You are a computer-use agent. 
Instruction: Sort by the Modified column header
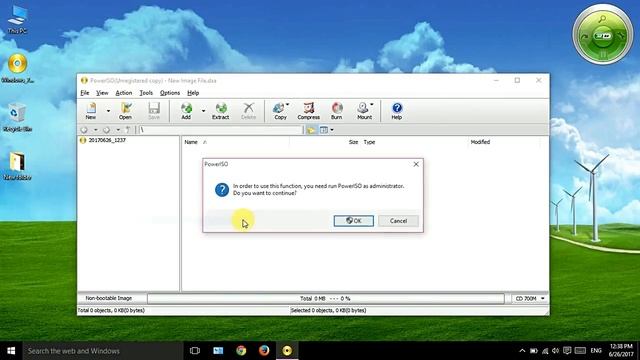click(x=480, y=142)
